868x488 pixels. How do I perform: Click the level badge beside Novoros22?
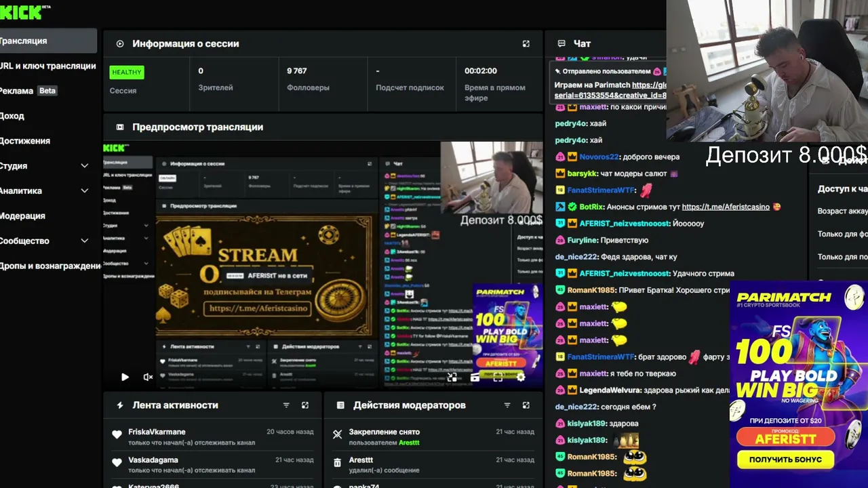click(560, 157)
